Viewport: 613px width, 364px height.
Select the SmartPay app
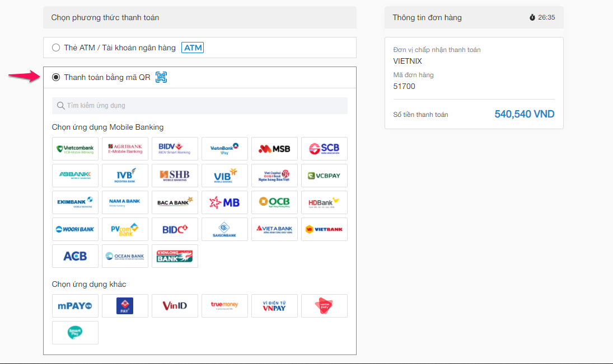(75, 333)
